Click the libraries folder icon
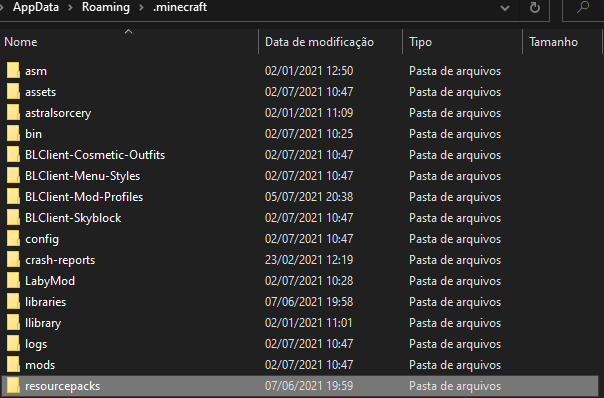Screen dimensions: 604x398 pyautogui.click(x=13, y=302)
